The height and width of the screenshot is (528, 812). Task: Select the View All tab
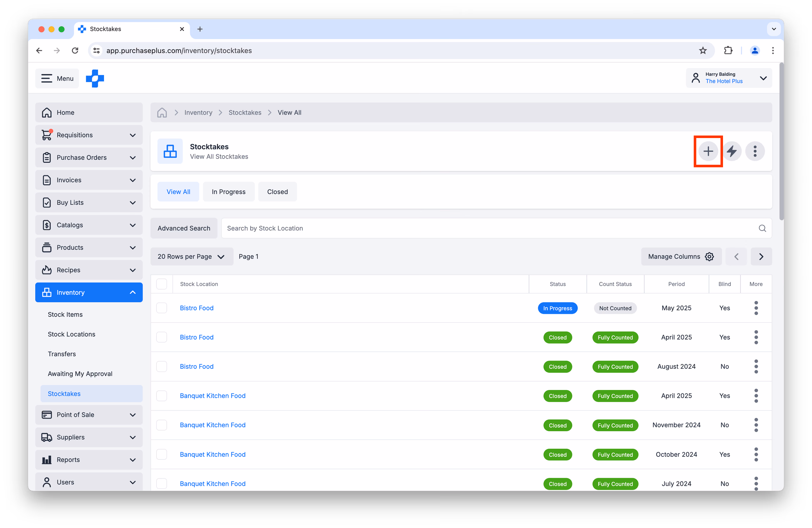(178, 192)
